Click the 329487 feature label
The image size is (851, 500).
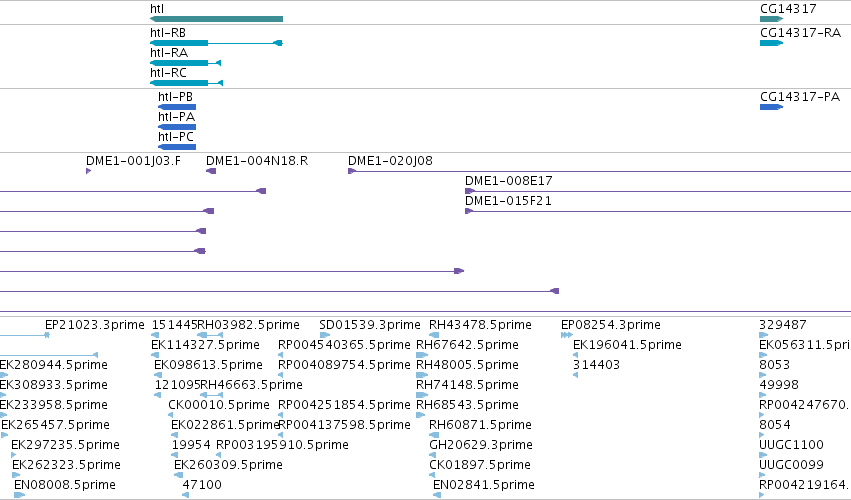(x=783, y=325)
